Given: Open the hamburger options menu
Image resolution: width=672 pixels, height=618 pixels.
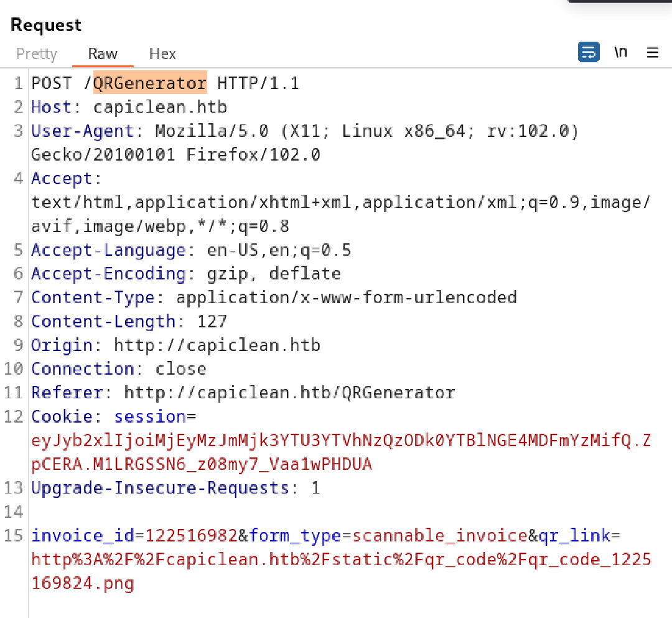Looking at the screenshot, I should click(652, 52).
